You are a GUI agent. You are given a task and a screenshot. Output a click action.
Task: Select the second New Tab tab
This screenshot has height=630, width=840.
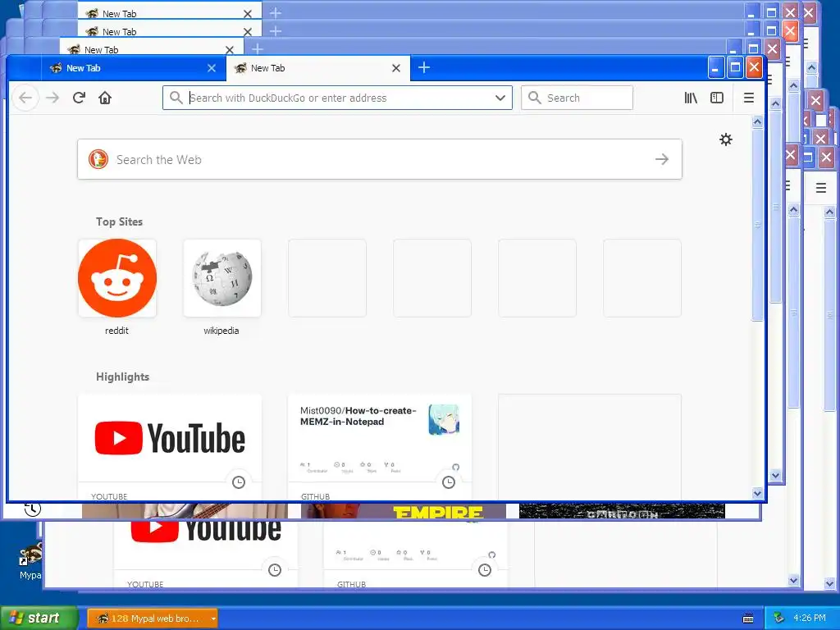point(318,68)
